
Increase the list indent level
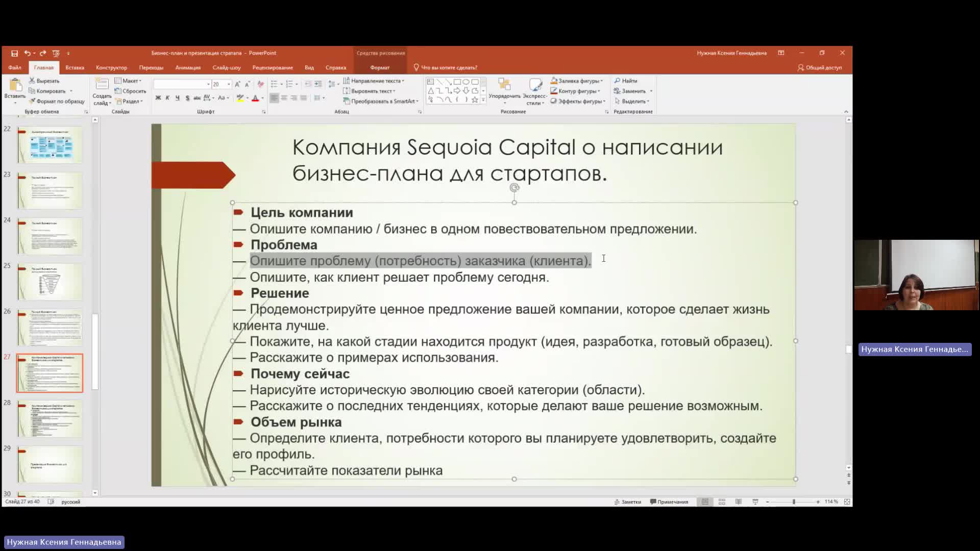[x=318, y=84]
